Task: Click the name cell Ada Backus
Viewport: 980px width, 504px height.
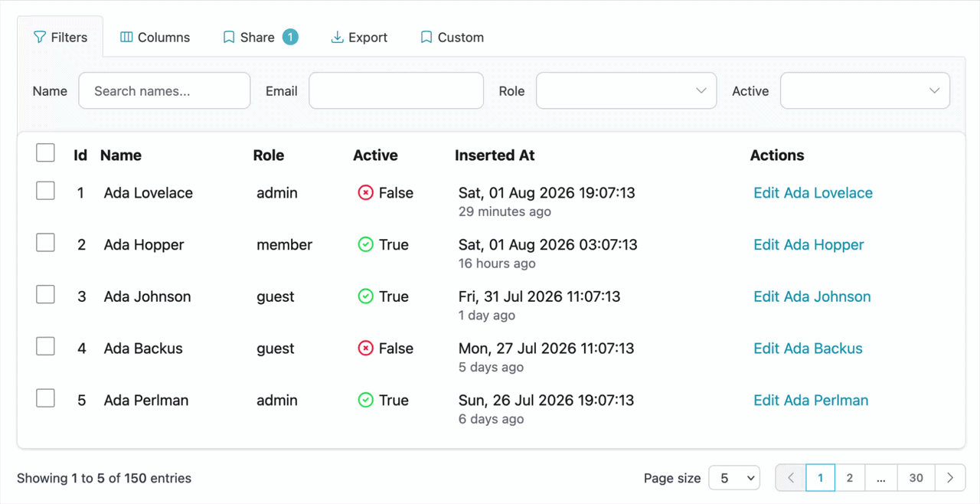Action: (143, 349)
